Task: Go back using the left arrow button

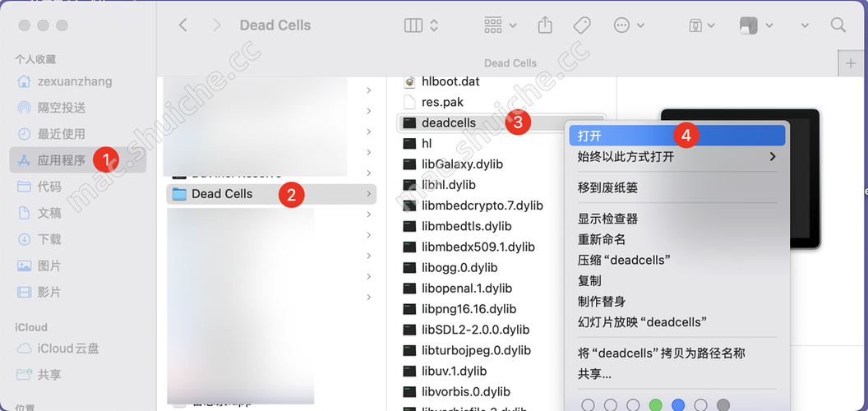Action: [183, 25]
